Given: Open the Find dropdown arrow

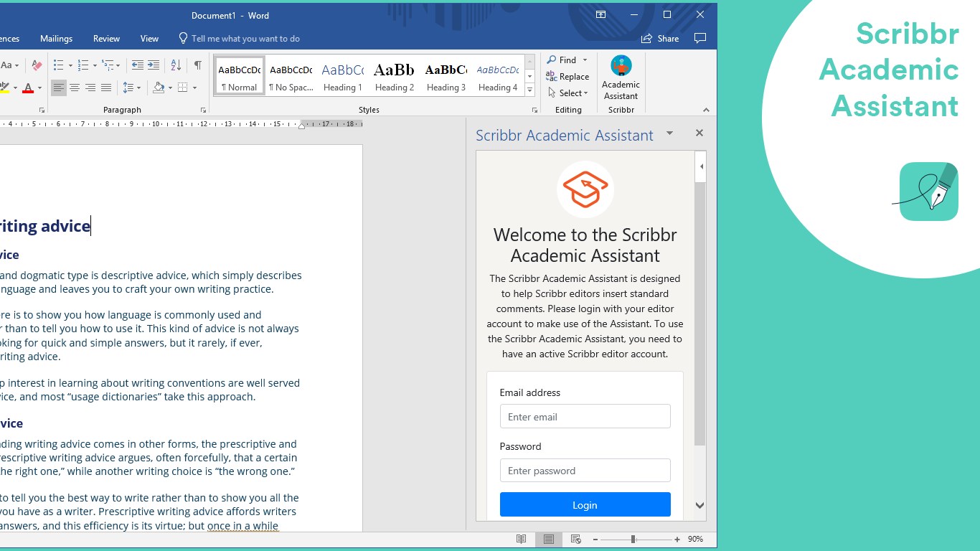Looking at the screenshot, I should [x=585, y=60].
